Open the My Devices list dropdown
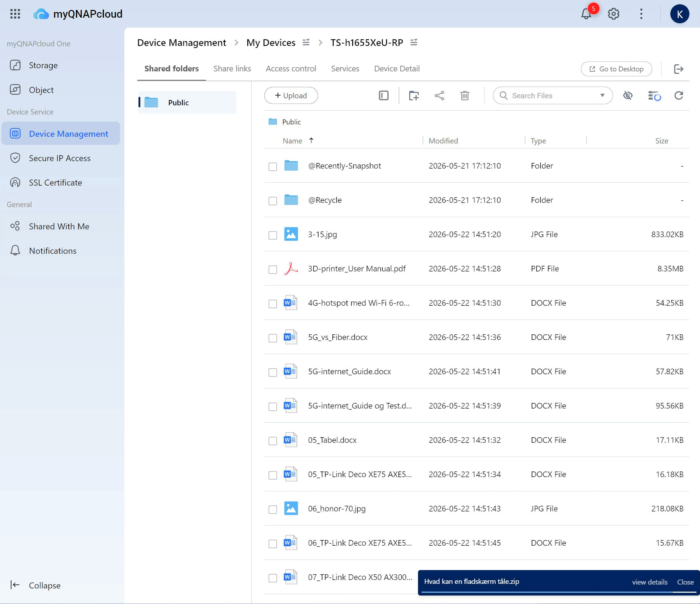 [306, 42]
